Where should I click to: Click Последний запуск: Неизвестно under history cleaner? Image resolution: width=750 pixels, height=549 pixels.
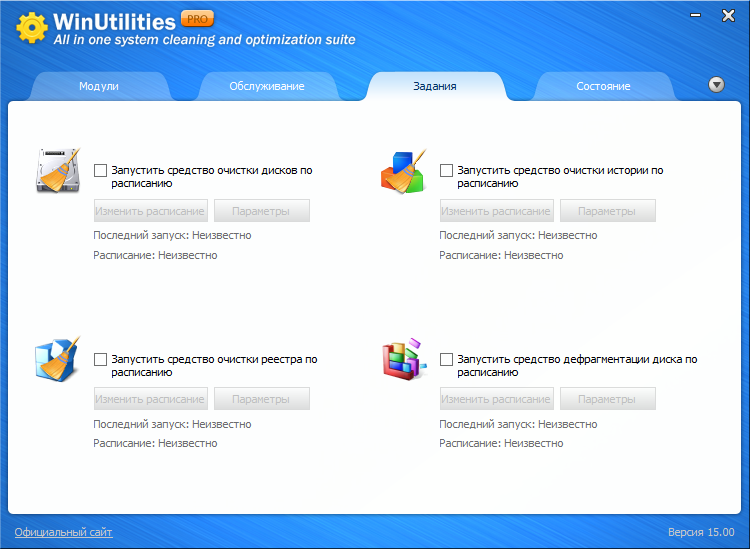point(518,235)
